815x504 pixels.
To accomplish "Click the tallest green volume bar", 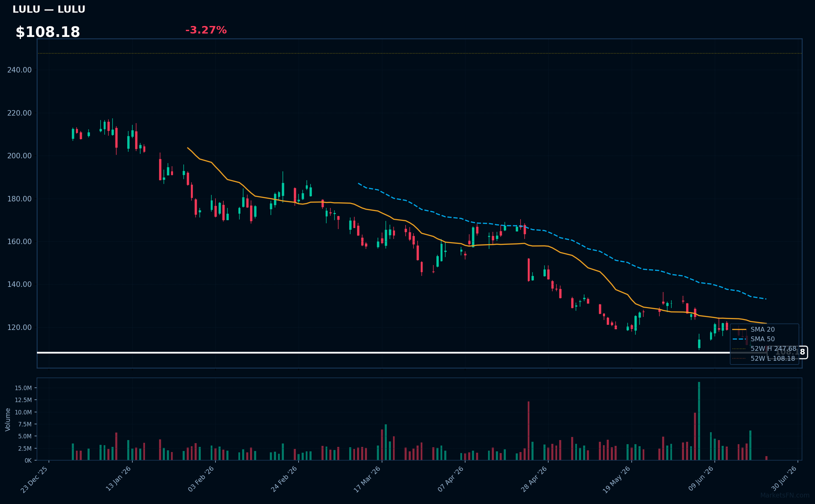I will point(699,421).
